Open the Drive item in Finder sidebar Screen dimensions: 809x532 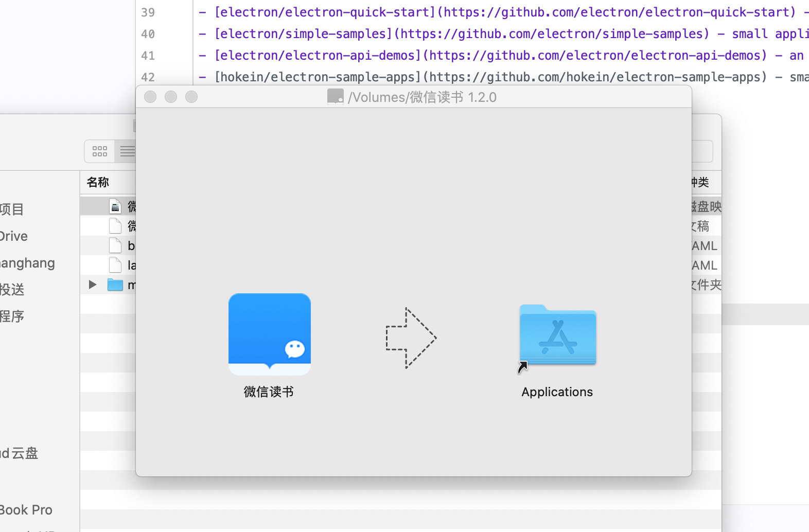click(14, 236)
